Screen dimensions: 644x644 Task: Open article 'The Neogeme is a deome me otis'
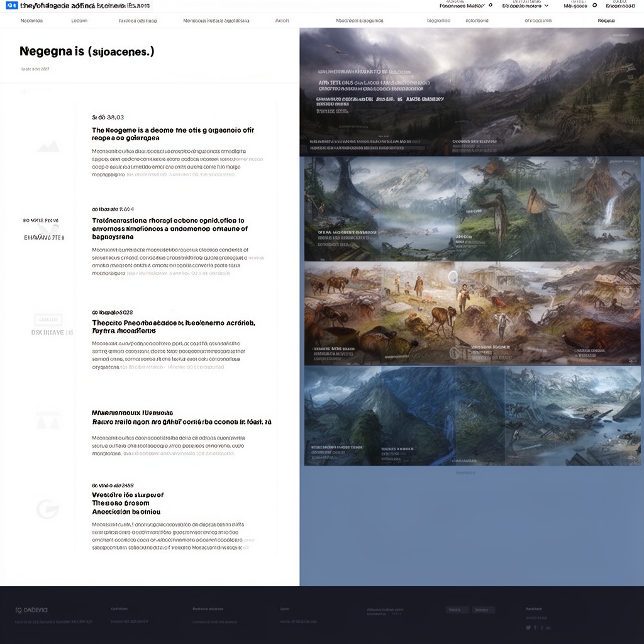[x=173, y=134]
